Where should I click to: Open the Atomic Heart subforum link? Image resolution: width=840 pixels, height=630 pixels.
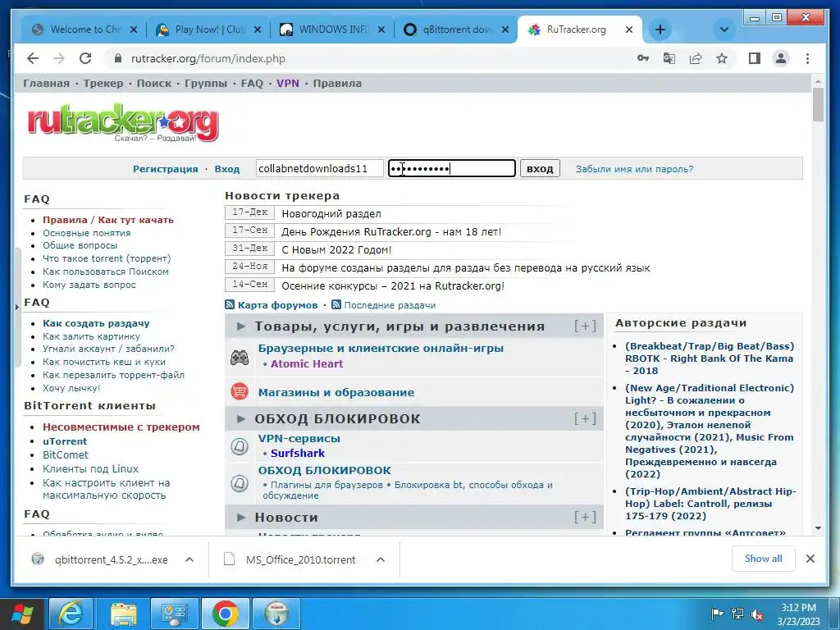click(307, 363)
